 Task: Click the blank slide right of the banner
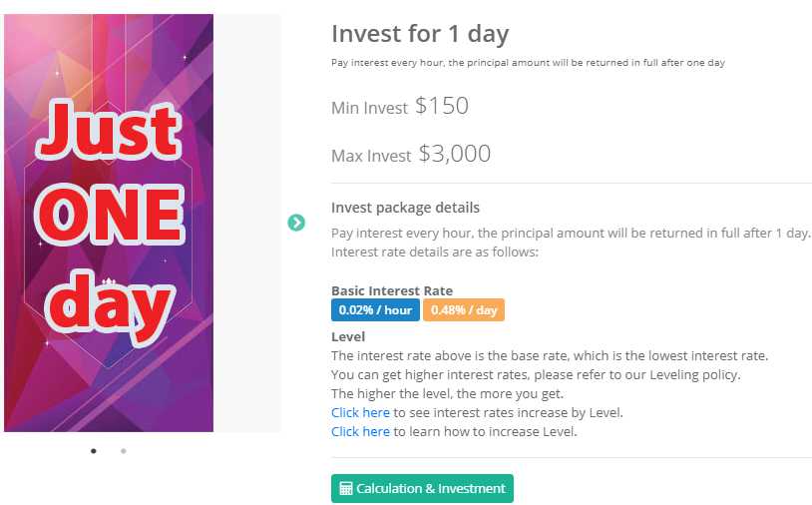(x=247, y=223)
